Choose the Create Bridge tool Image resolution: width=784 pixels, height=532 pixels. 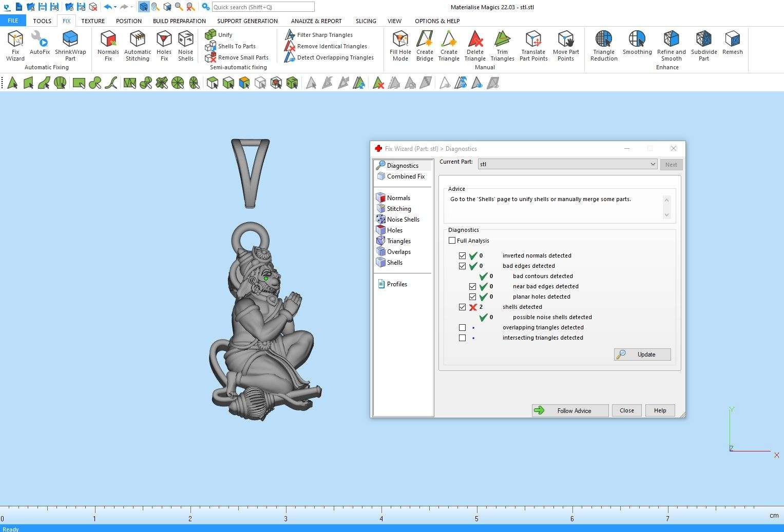[x=425, y=45]
